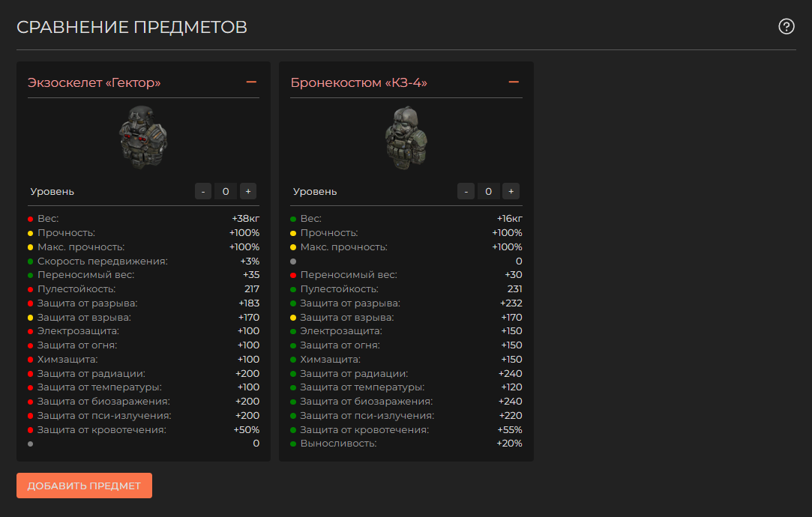
Task: Click red dot next to Гектор Вес
Action: 31,219
